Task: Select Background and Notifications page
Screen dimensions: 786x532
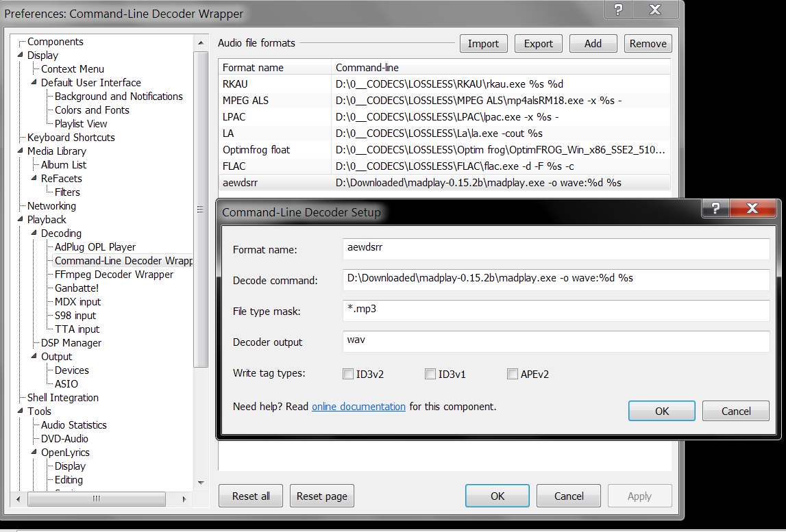Action: point(119,96)
